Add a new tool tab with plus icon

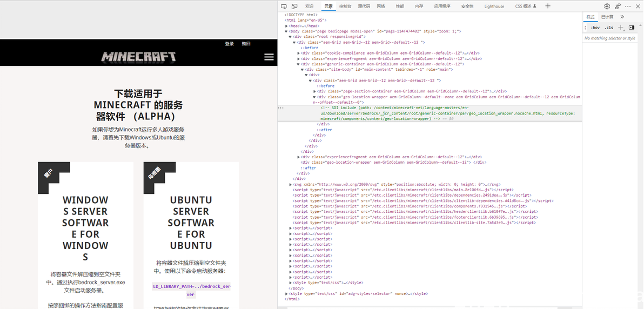548,6
